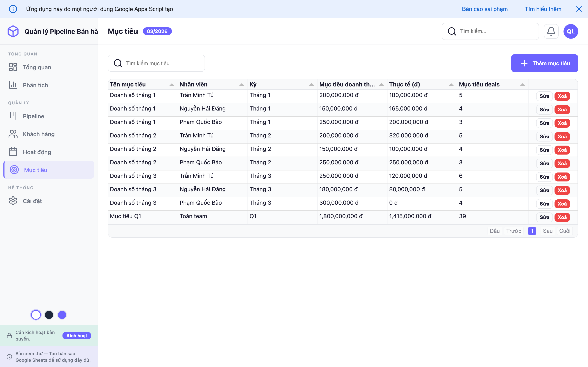Viewport: 588px width, 367px height.
Task: Open Cài đặt with the gear icon
Action: pyautogui.click(x=13, y=201)
